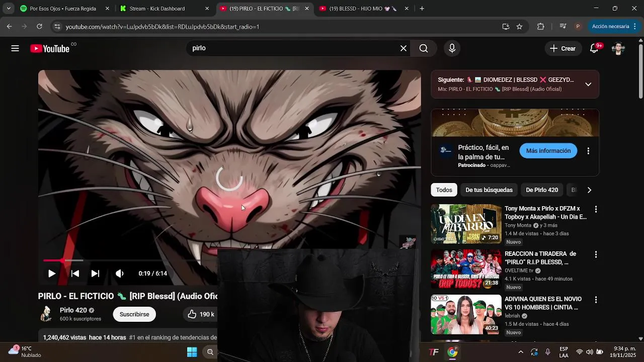The height and width of the screenshot is (362, 644).
Task: Click the search magnifier button
Action: (424, 48)
